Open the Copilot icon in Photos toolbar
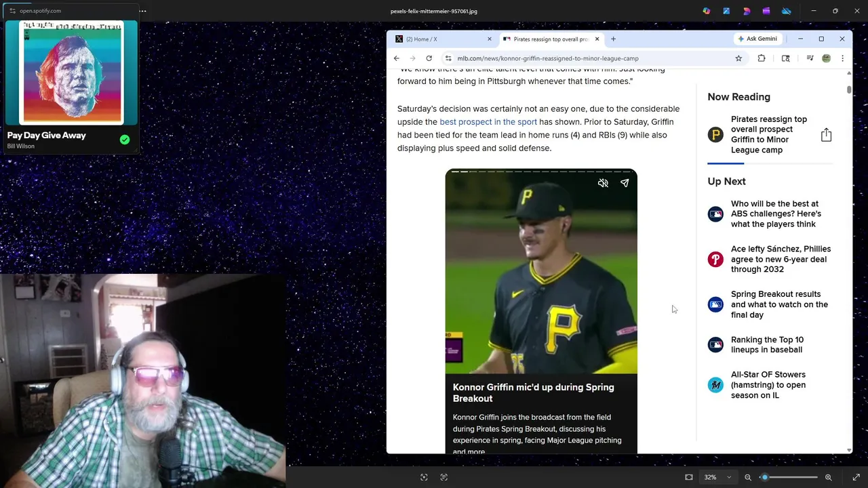This screenshot has width=868, height=488. (706, 11)
